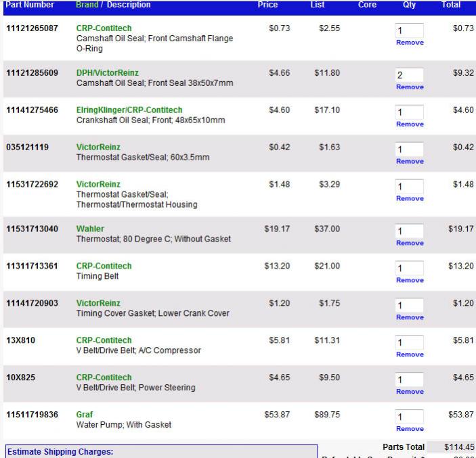Remove the CRP-Contitech Timing Belt item
Screen dimensions: 476x458
[x=410, y=280]
